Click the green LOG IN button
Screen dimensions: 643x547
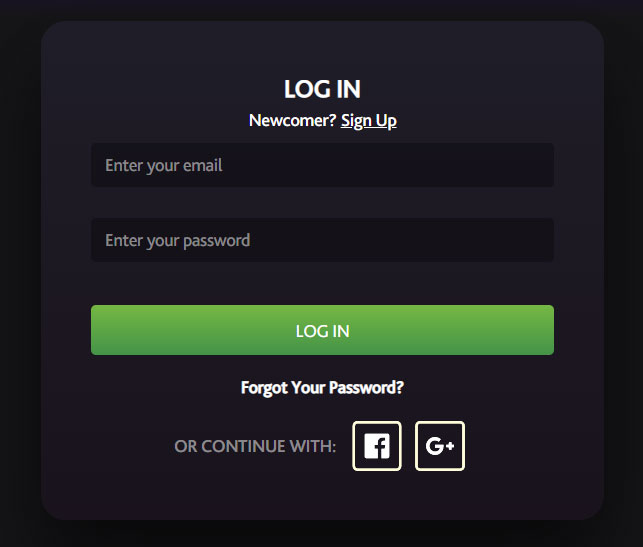(322, 330)
